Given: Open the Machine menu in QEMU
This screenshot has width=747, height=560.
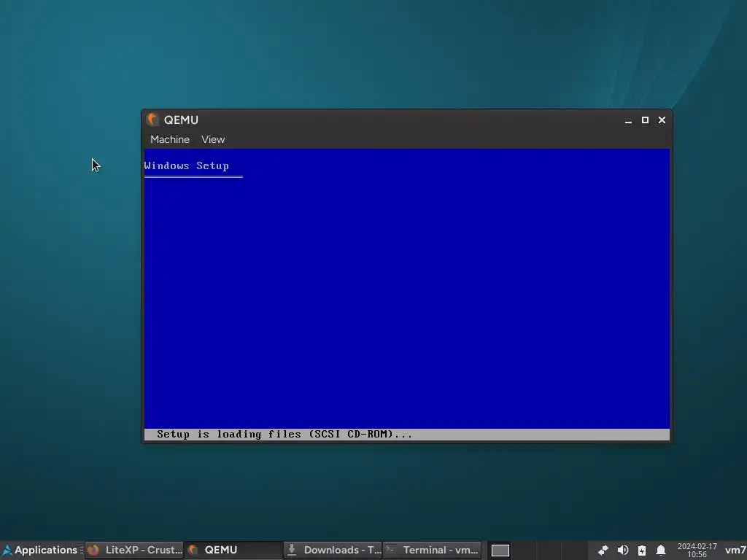Looking at the screenshot, I should click(x=169, y=139).
